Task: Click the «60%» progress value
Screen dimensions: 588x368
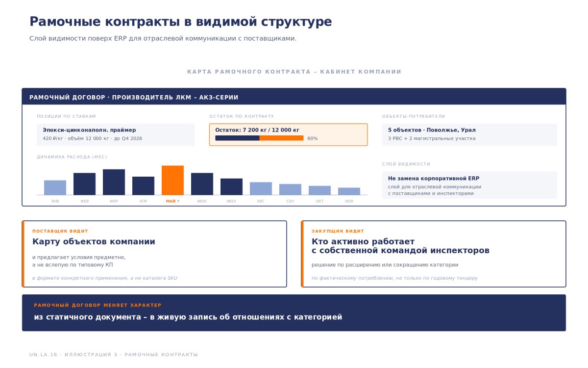Action: coord(313,138)
